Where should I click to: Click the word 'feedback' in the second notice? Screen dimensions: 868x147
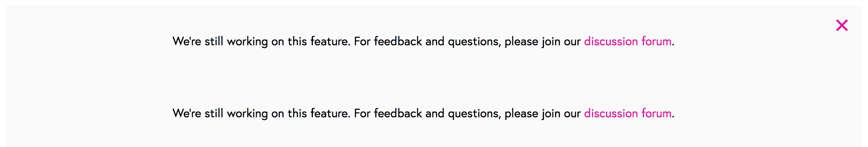point(398,113)
